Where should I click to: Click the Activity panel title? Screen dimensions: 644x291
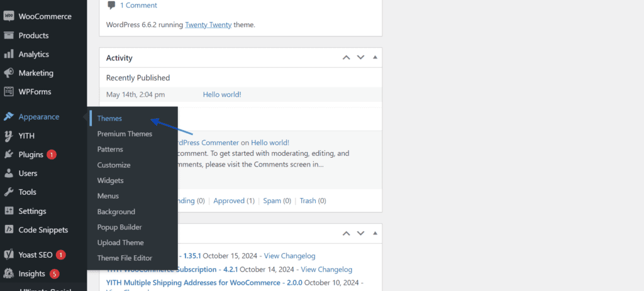[119, 58]
